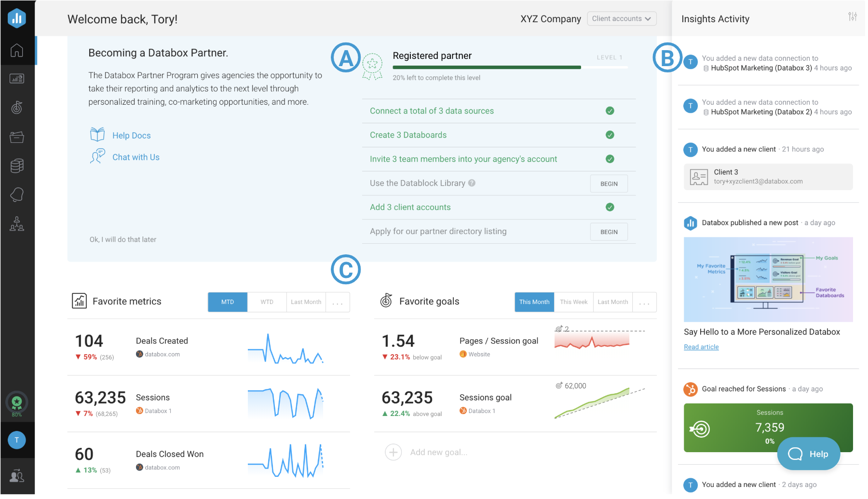The width and height of the screenshot is (868, 499).
Task: Begin applying for partner directory listing
Action: pyautogui.click(x=609, y=232)
